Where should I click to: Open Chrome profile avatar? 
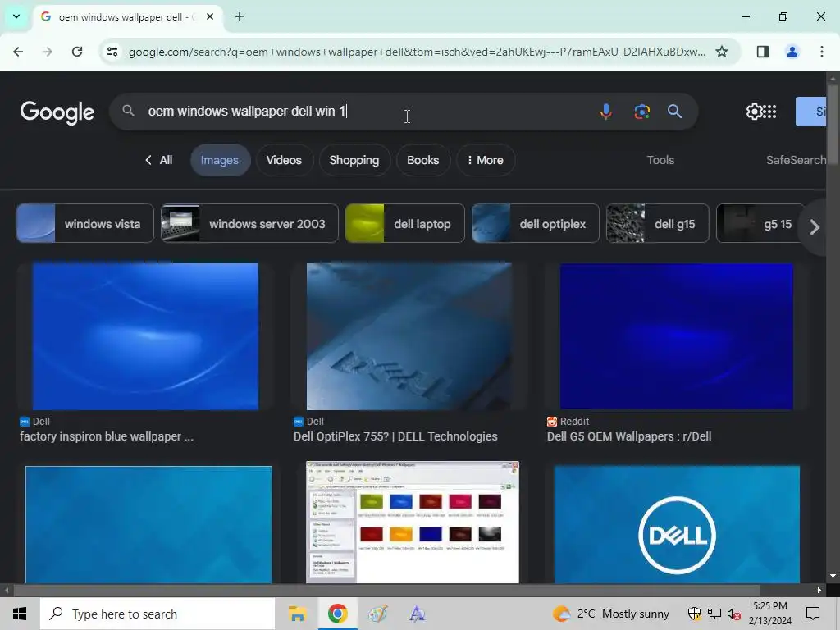792,52
